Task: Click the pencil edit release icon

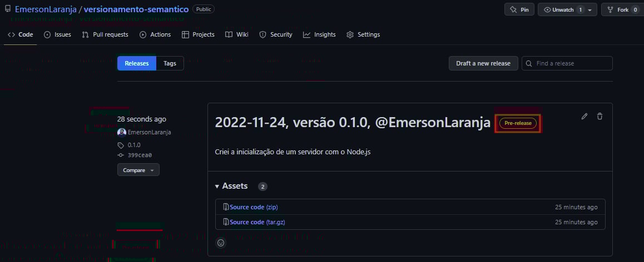Action: coord(584,116)
